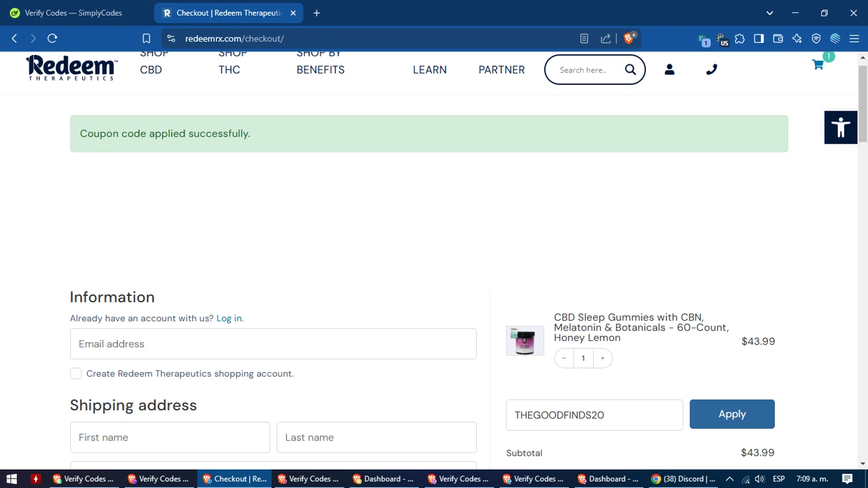The width and height of the screenshot is (868, 488).
Task: Click the Log in link
Action: pos(230,318)
